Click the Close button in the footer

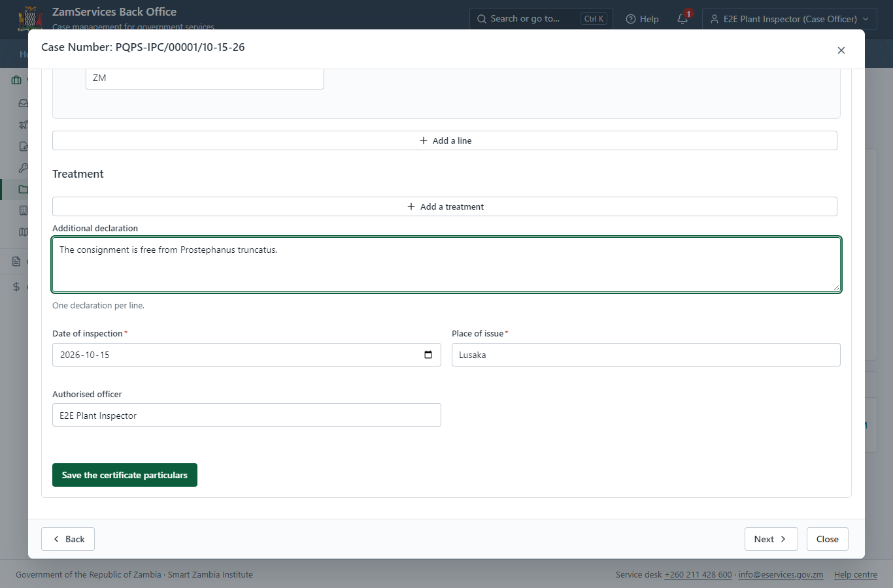(x=828, y=539)
